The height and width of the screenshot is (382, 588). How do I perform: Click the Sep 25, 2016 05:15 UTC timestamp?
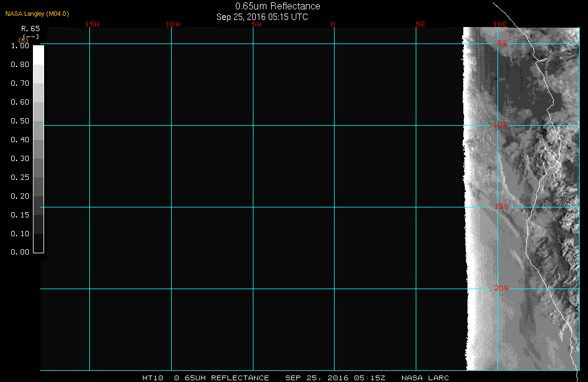point(262,17)
